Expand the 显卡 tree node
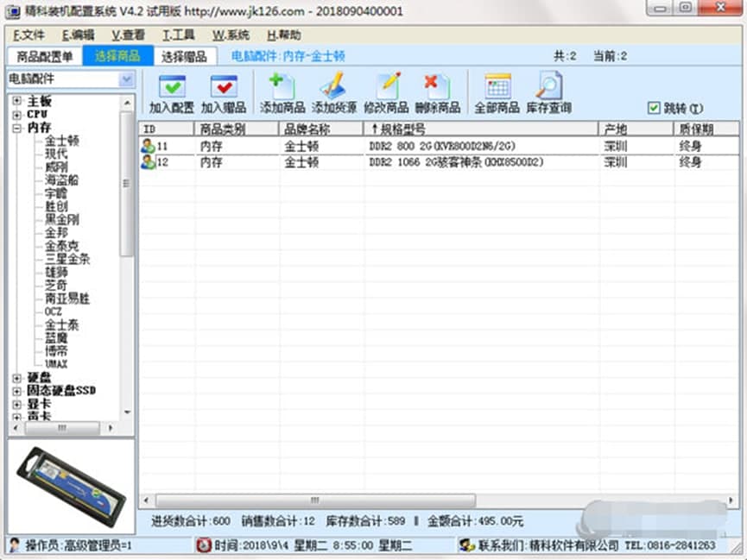 [x=17, y=405]
